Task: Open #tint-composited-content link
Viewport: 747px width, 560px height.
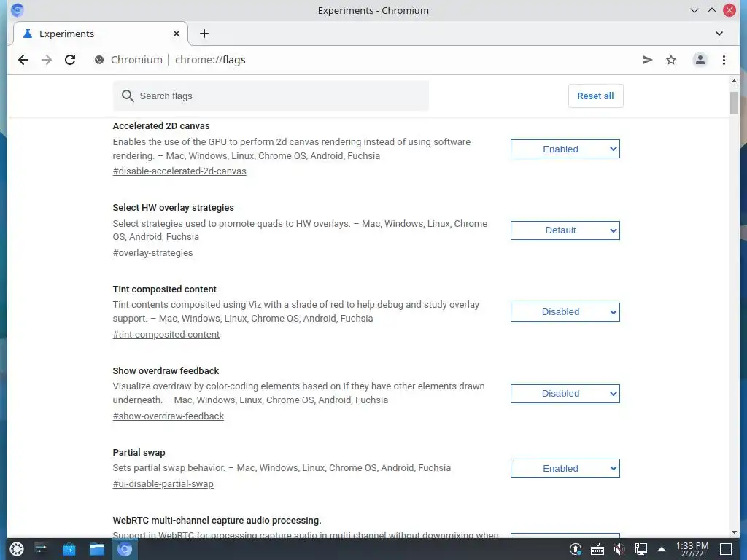Action: 166,334
